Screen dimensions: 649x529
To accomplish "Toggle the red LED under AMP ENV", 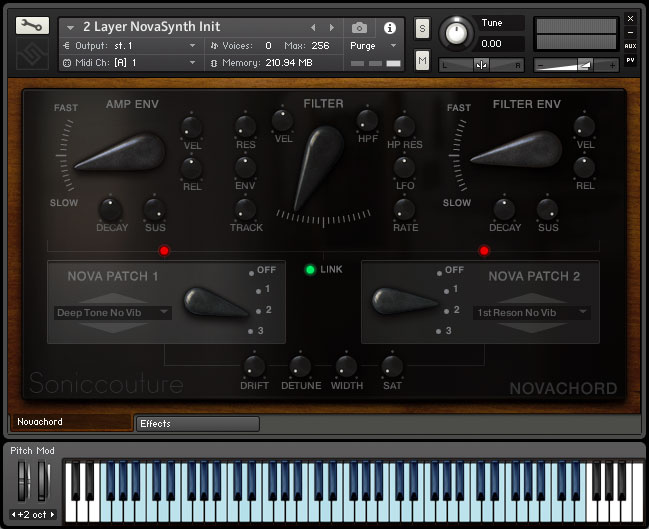I will pyautogui.click(x=164, y=250).
